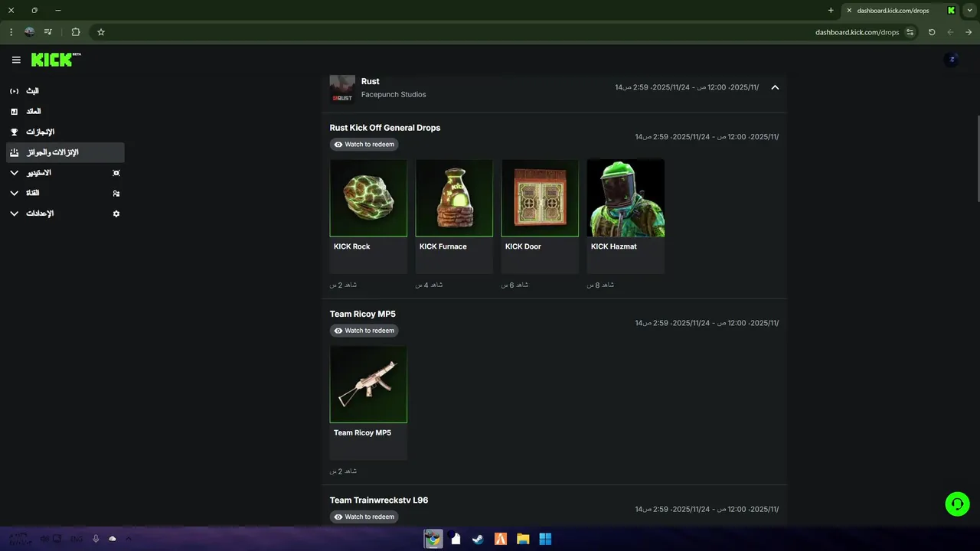The height and width of the screenshot is (551, 980).
Task: Click the Rust campaign title text
Action: (x=371, y=81)
